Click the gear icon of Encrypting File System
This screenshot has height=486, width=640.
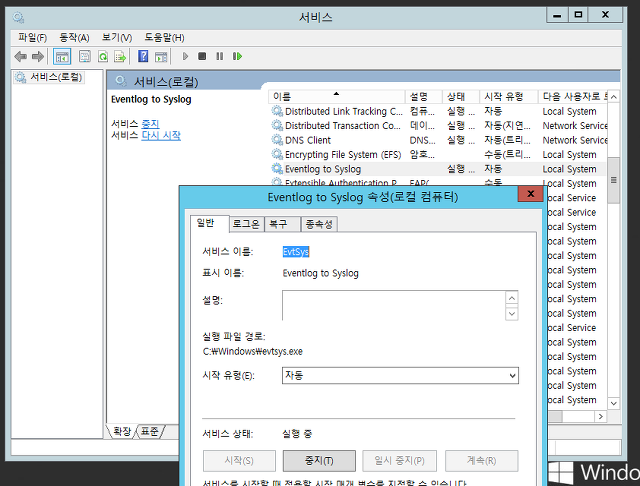[277, 154]
